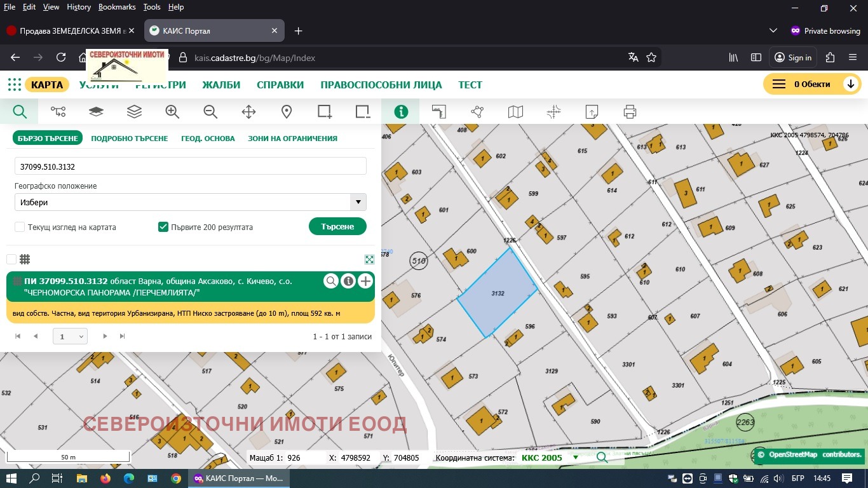Viewport: 868px width, 488px height.
Task: Activate the map pan tool
Action: (x=248, y=111)
